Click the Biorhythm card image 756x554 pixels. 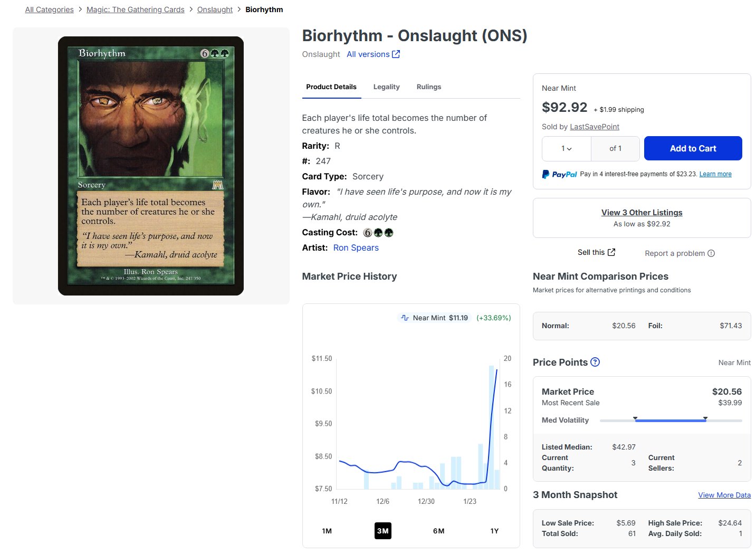click(151, 166)
